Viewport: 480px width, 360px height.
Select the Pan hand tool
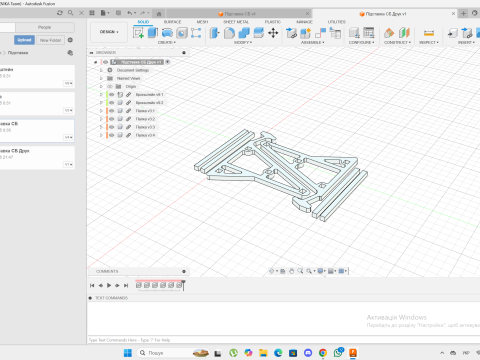pos(291,271)
